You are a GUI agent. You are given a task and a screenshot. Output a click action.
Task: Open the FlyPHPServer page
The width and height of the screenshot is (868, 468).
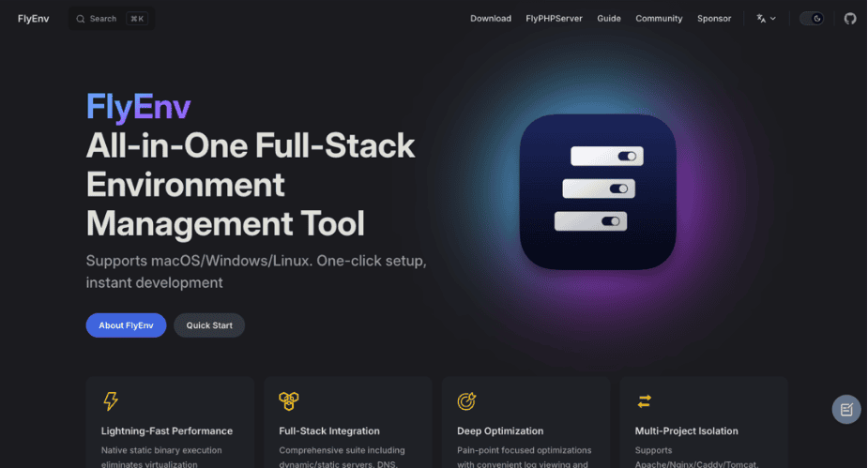(x=554, y=19)
